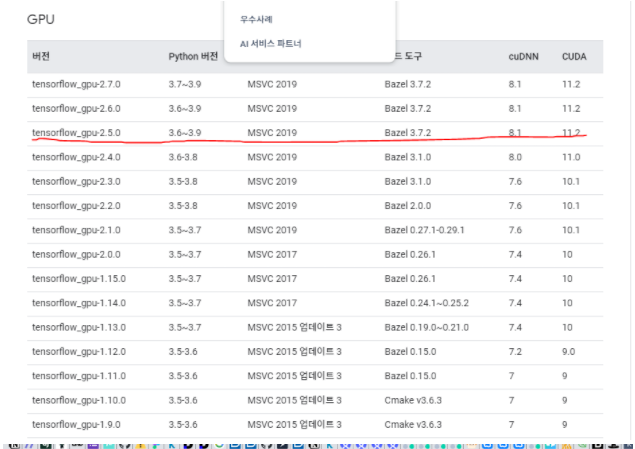Click CUDA 10 in the tensorflow_gpu-1.15.0 row

pos(567,279)
